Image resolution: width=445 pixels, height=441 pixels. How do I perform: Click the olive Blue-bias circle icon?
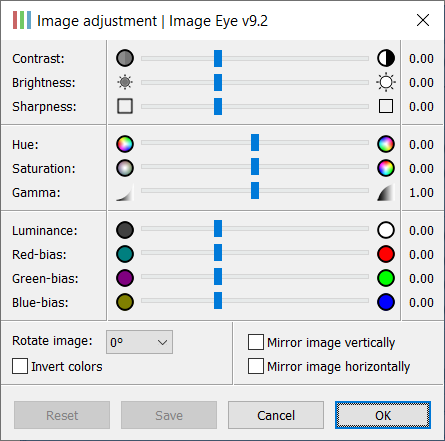pyautogui.click(x=125, y=302)
